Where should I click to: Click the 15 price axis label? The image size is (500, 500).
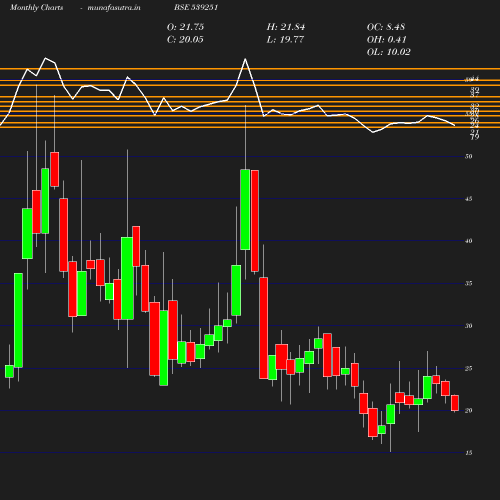[469, 453]
